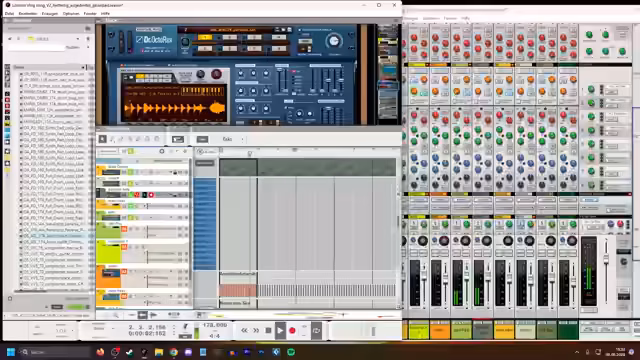Click the tempo value 178.000 field
Viewport: 640px width, 360px height.
point(215,325)
